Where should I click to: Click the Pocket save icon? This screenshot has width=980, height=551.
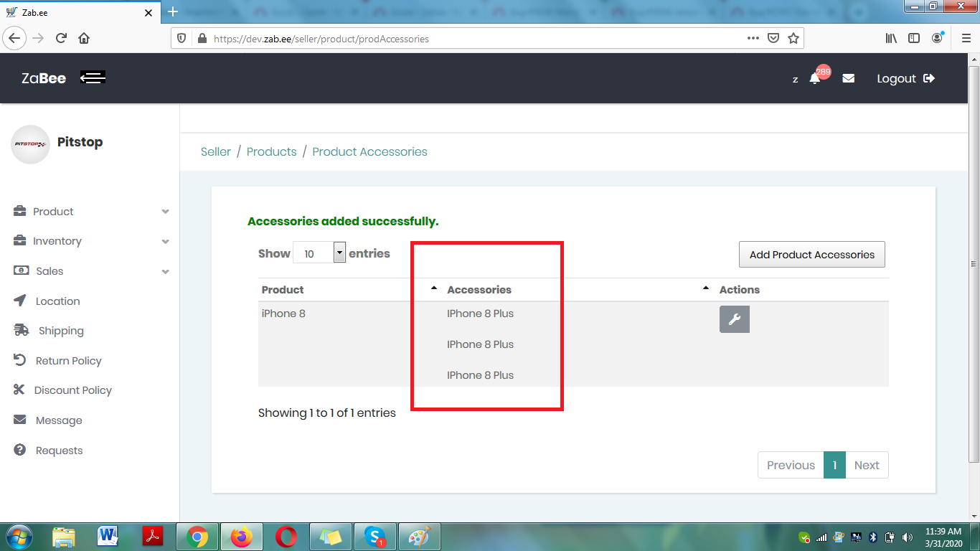tap(773, 38)
